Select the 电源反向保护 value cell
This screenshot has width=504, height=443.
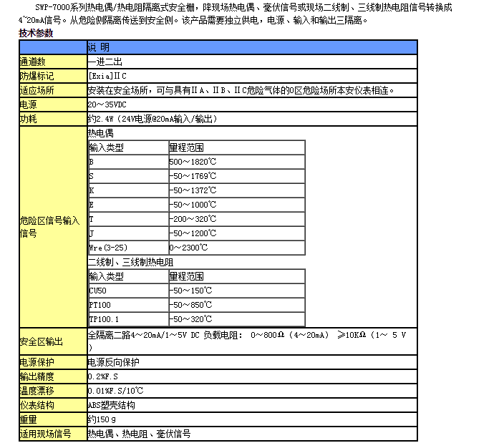pos(113,362)
